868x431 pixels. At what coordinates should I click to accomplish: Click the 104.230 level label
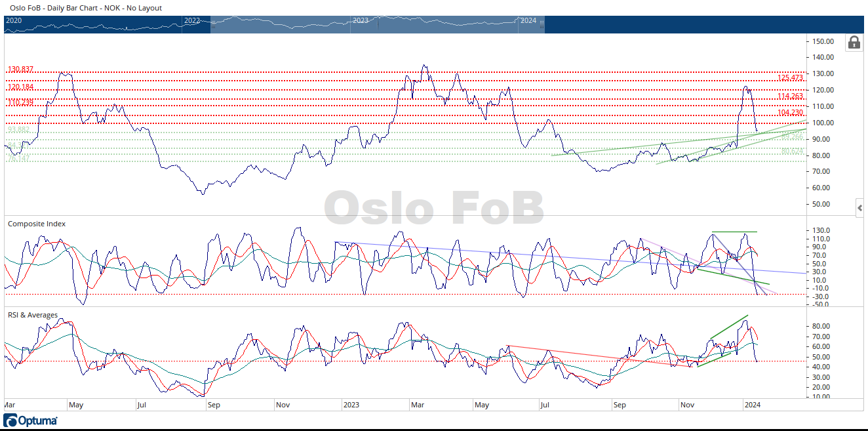click(x=790, y=113)
